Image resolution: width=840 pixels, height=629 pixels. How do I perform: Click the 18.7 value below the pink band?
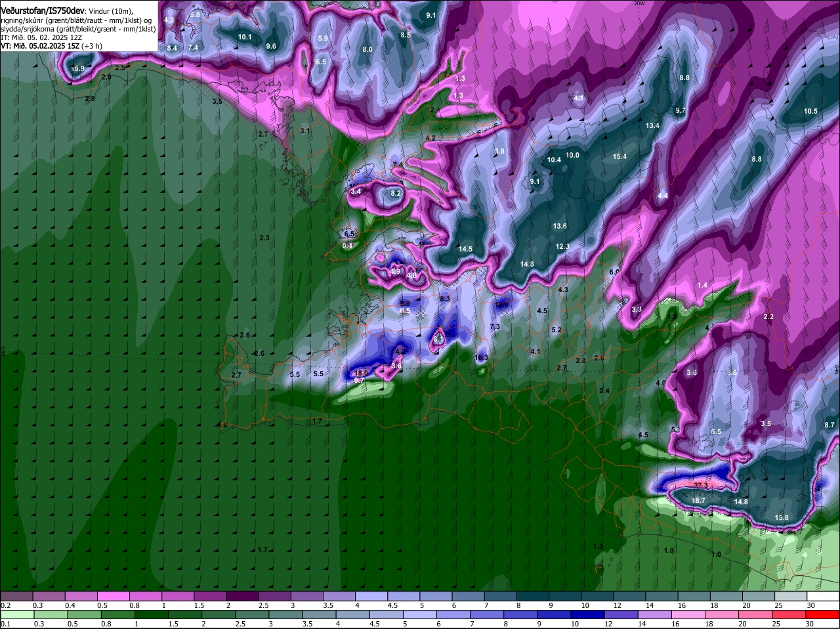coord(698,500)
